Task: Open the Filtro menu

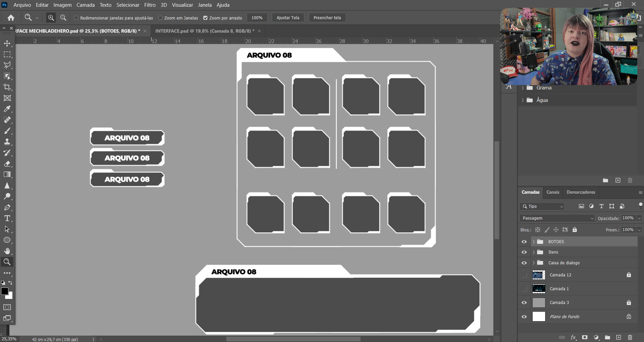Action: click(x=150, y=5)
